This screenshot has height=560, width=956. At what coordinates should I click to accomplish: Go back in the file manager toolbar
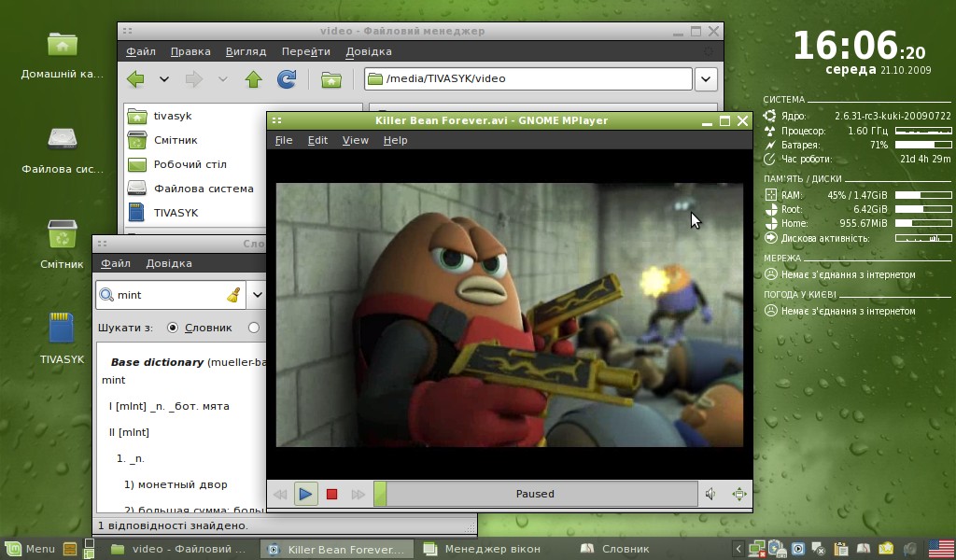point(135,78)
